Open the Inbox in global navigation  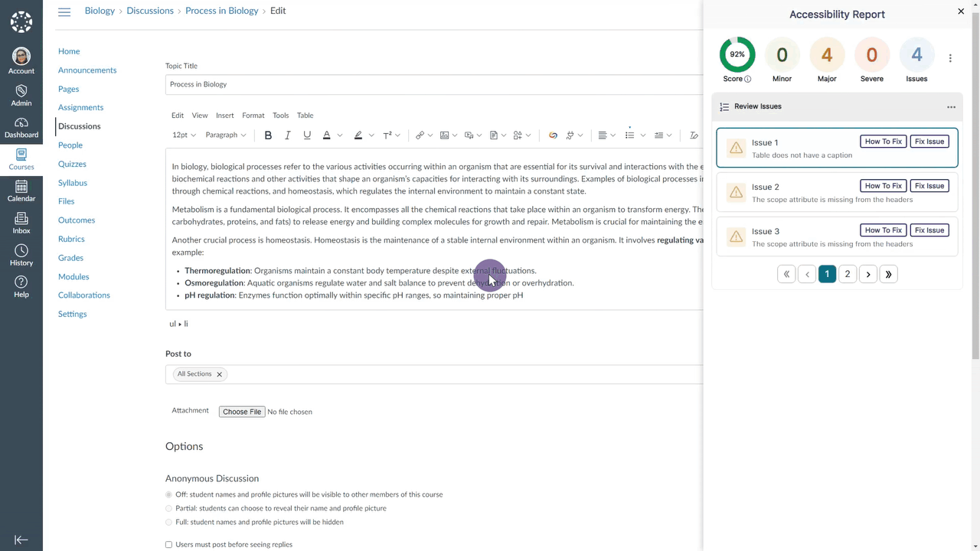(x=21, y=223)
